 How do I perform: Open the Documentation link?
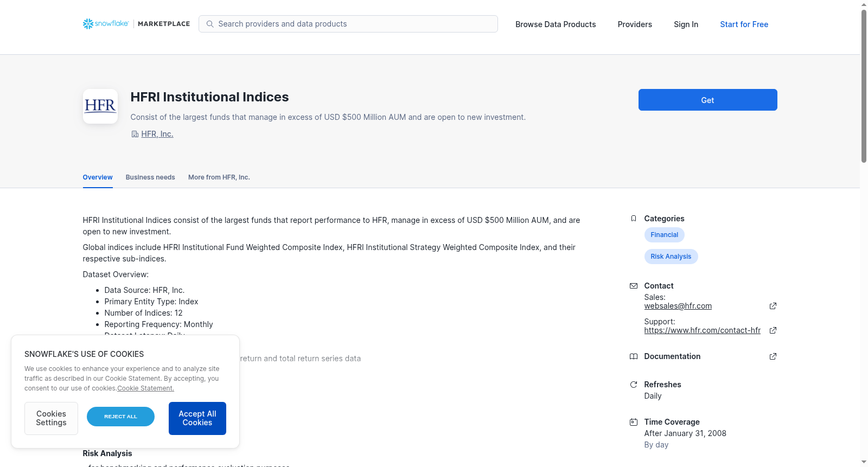click(672, 356)
